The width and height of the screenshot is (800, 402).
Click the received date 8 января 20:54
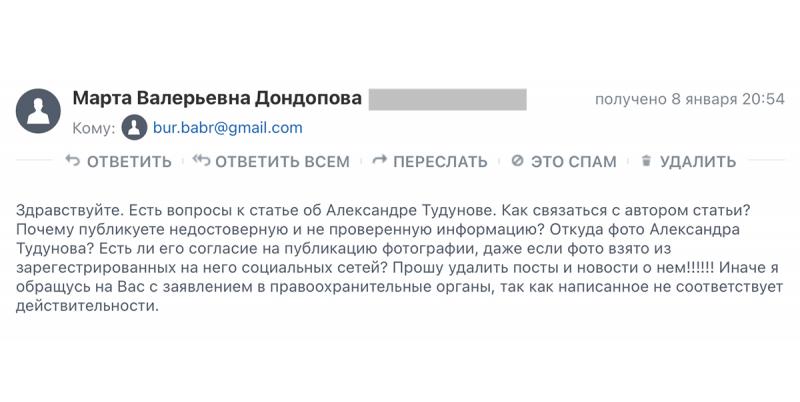(689, 99)
